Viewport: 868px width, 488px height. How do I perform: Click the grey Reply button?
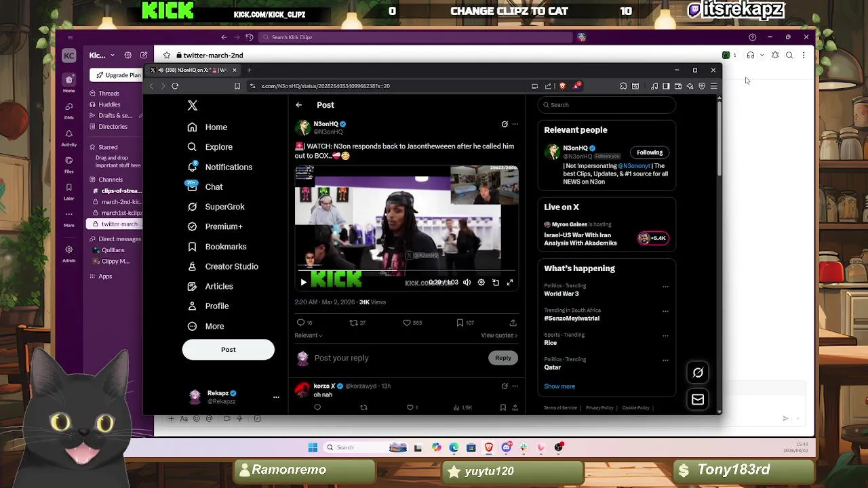(x=503, y=358)
